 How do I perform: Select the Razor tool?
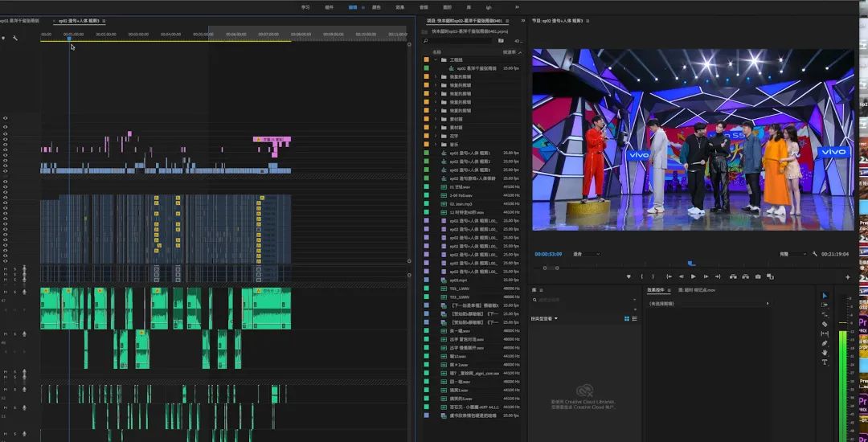coord(824,324)
